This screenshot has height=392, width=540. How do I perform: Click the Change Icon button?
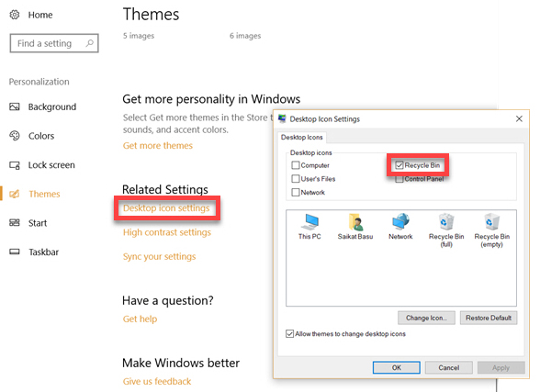pos(426,318)
